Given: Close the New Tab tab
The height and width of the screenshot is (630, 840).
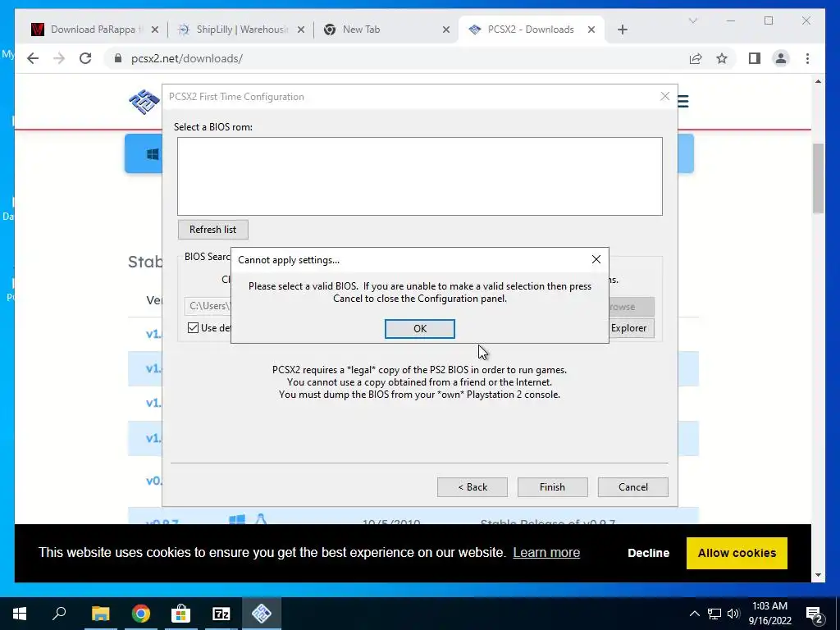Looking at the screenshot, I should [x=445, y=30].
